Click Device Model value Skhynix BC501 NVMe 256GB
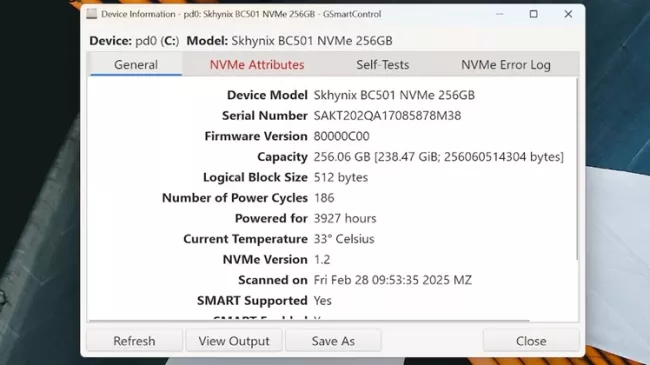The image size is (650, 365). tap(394, 95)
